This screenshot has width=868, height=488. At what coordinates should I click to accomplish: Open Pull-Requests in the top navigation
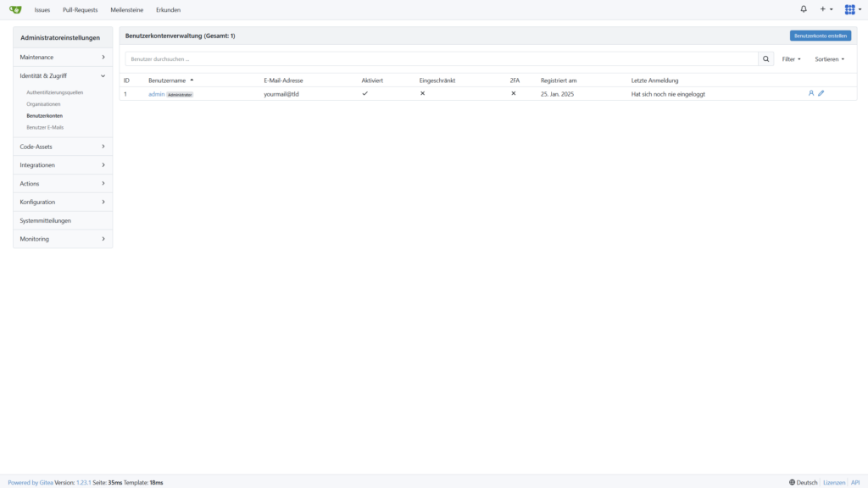pos(80,10)
